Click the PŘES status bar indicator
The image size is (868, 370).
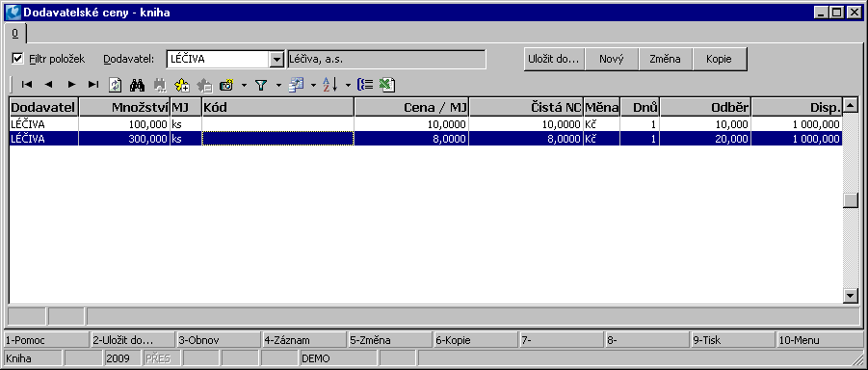click(161, 358)
